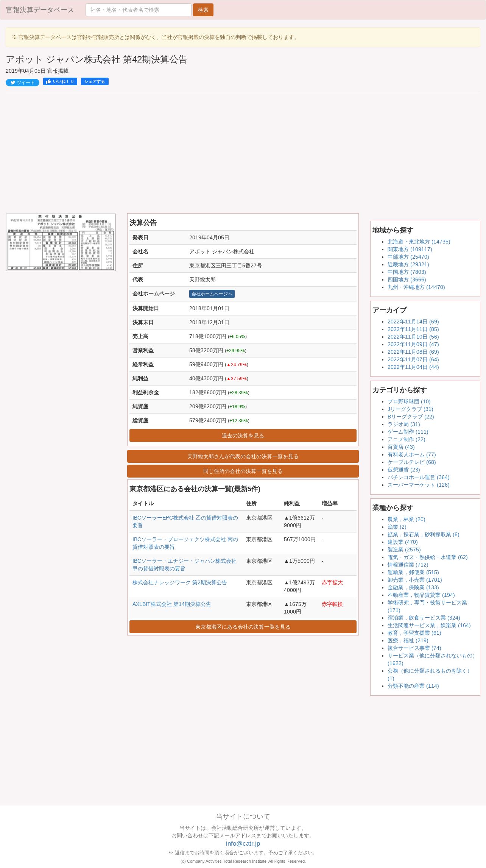Click info@catr.jp contact email link

(x=243, y=843)
